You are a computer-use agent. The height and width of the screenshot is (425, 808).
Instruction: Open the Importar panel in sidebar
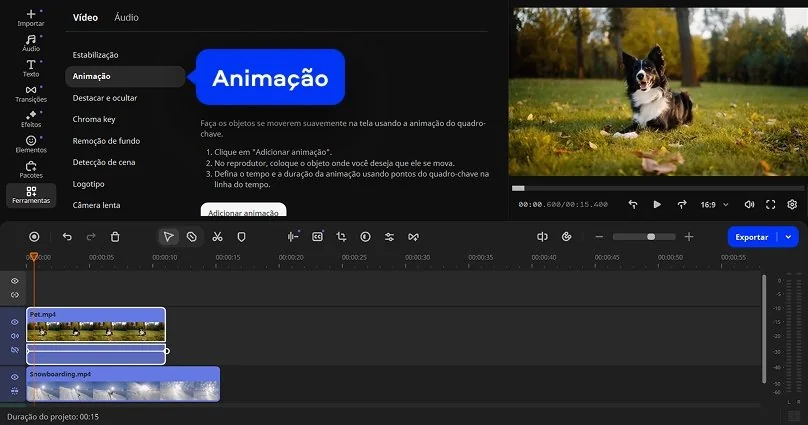[x=31, y=17]
